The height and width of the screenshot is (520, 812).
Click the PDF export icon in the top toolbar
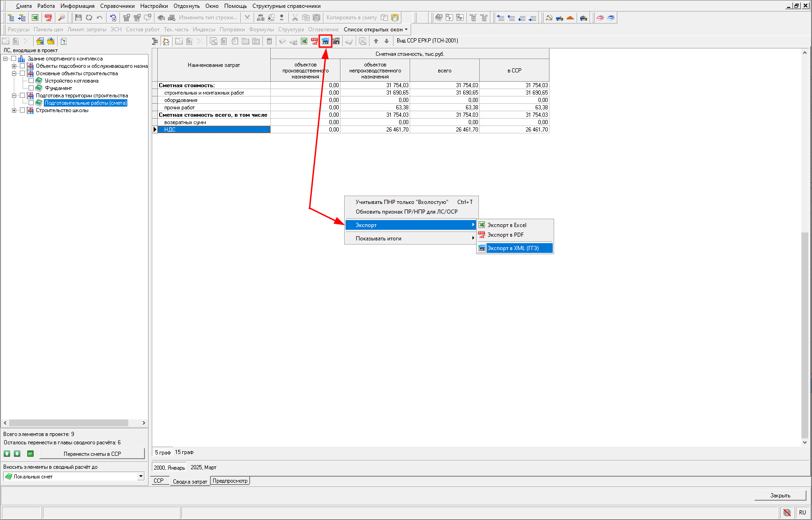pos(48,18)
